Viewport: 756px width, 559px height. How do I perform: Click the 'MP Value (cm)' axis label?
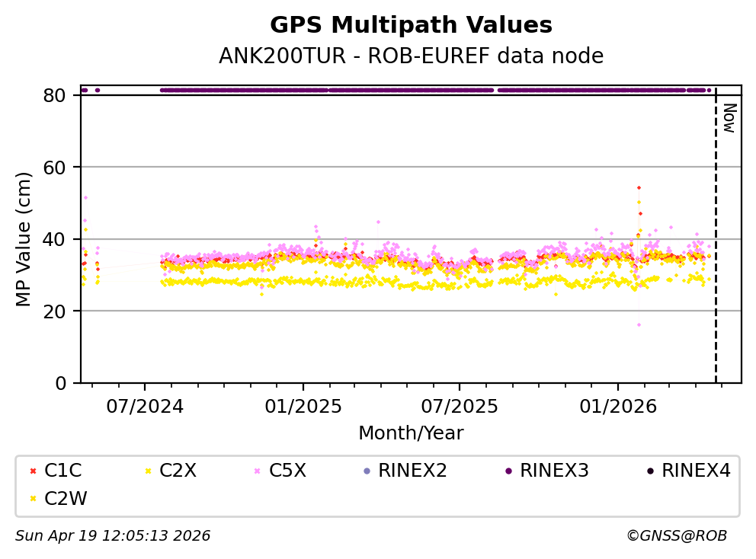coord(25,239)
